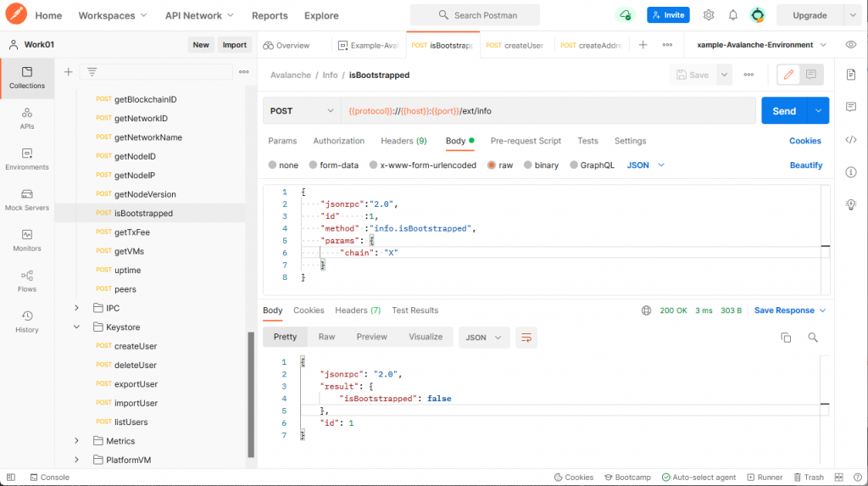Open the Monitors sidebar icon
This screenshot has height=486, width=868.
[x=27, y=240]
